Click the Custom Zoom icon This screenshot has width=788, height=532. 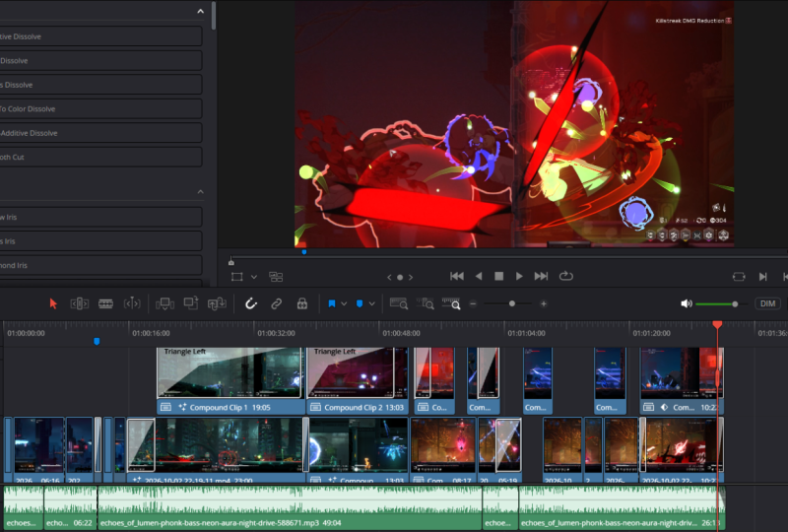pyautogui.click(x=451, y=303)
